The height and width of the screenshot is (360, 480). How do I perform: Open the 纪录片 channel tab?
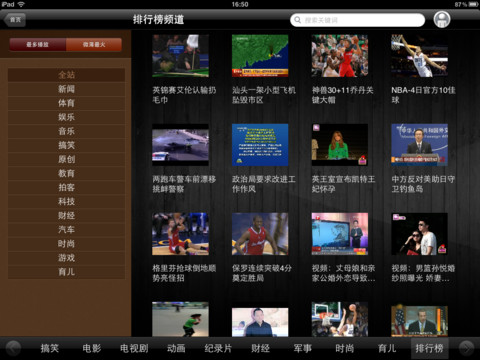tap(218, 348)
